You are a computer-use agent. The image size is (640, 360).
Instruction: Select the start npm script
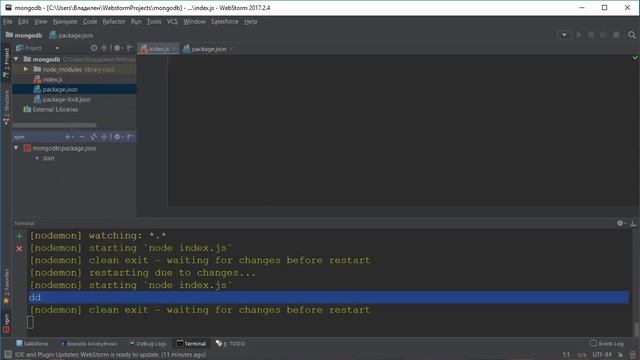coord(48,158)
